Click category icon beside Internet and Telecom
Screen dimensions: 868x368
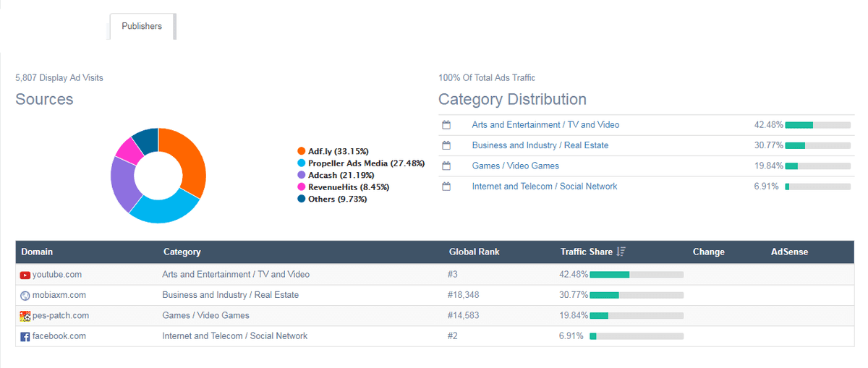pos(446,187)
